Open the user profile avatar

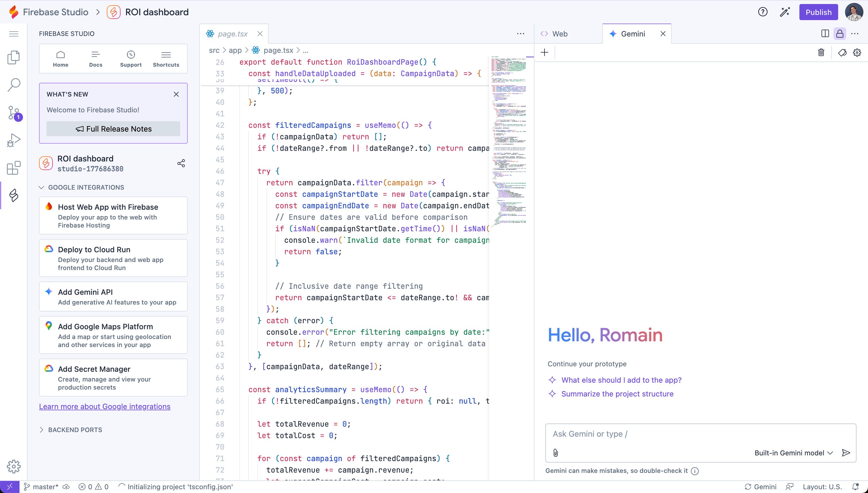pyautogui.click(x=854, y=12)
